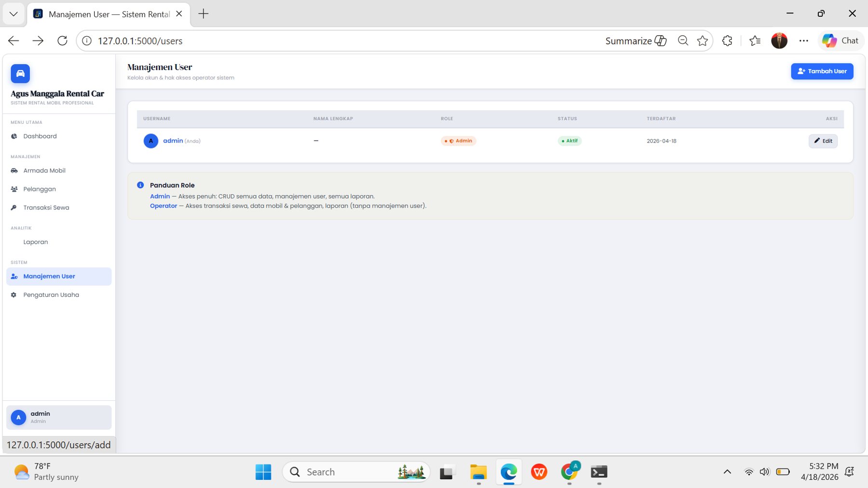Open the admin profile card at bottom
Viewport: 868px width, 488px height.
(x=59, y=417)
